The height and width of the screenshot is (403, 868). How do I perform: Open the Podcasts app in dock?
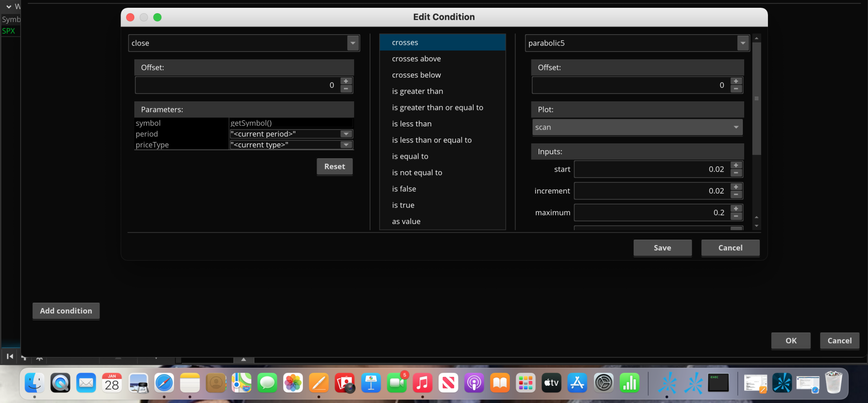[x=474, y=383]
